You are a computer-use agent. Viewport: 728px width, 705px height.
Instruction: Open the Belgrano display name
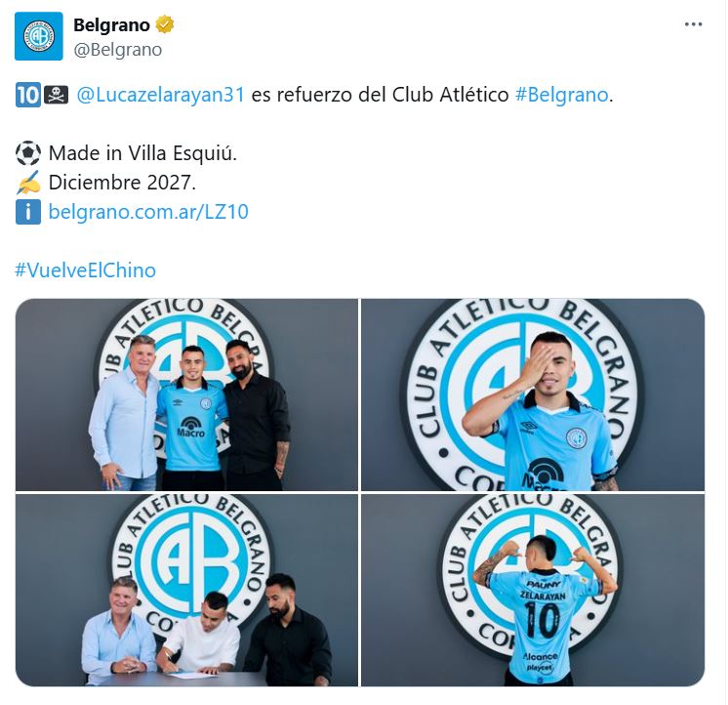pyautogui.click(x=111, y=25)
